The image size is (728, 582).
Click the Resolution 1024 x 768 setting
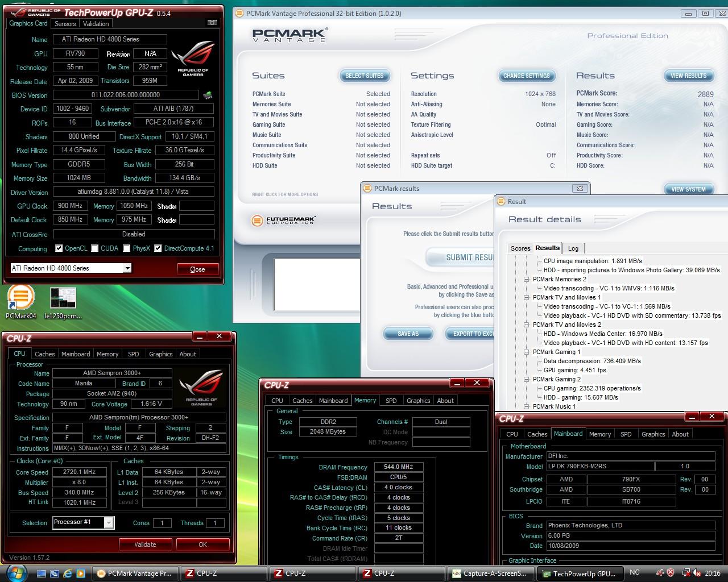(x=483, y=94)
